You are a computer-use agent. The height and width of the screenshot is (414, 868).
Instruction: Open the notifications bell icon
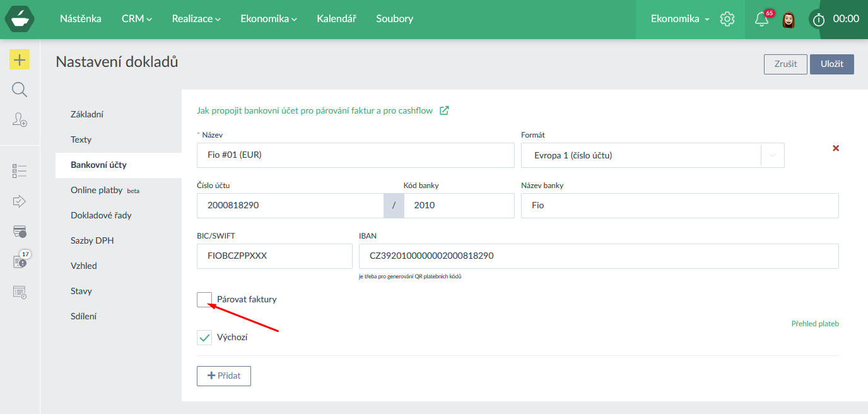click(x=761, y=20)
